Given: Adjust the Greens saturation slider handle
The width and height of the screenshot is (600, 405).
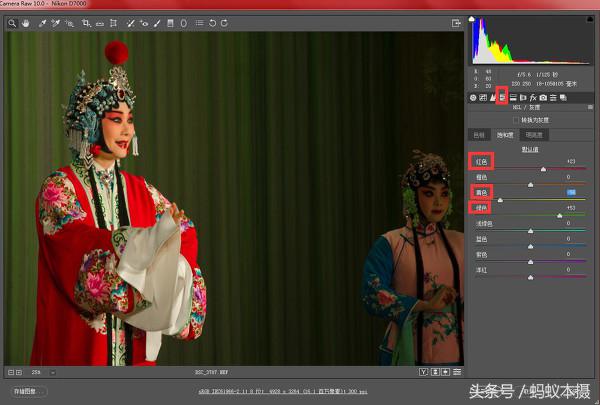Looking at the screenshot, I should pyautogui.click(x=559, y=216).
